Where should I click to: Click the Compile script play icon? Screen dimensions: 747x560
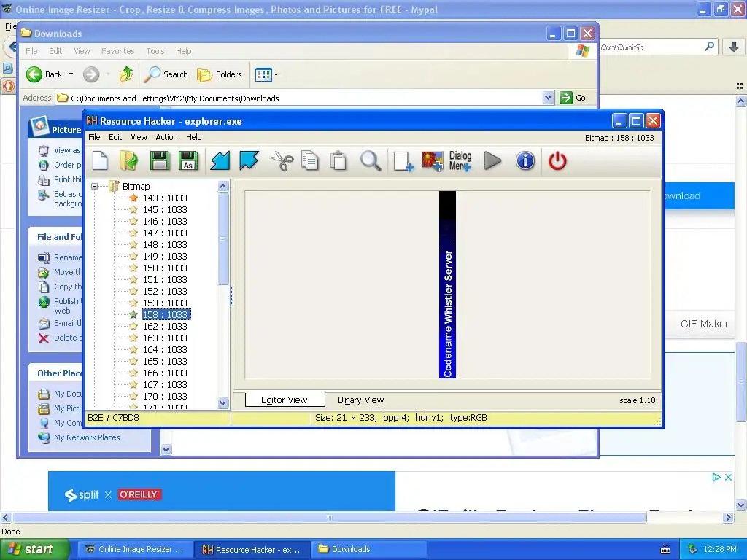[x=492, y=160]
